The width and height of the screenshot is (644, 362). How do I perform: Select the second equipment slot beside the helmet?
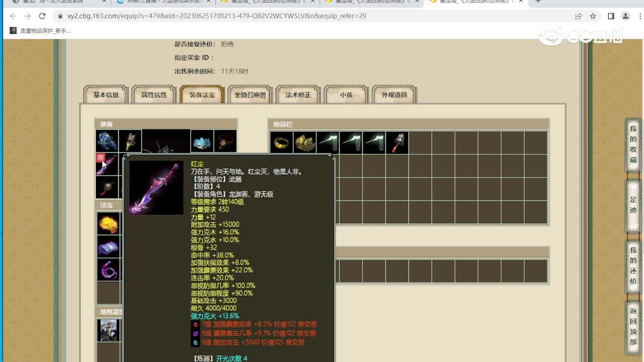click(x=130, y=141)
